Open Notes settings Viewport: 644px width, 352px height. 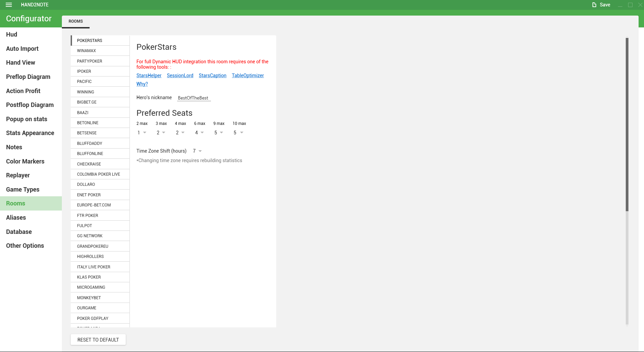coord(31,147)
